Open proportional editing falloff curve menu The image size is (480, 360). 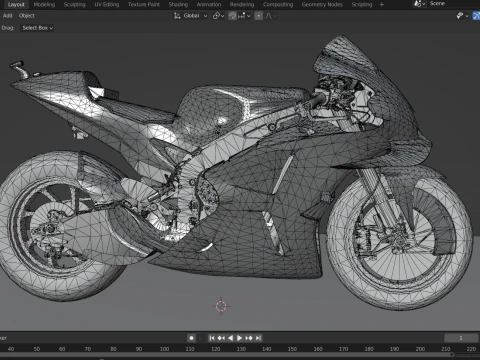point(270,16)
